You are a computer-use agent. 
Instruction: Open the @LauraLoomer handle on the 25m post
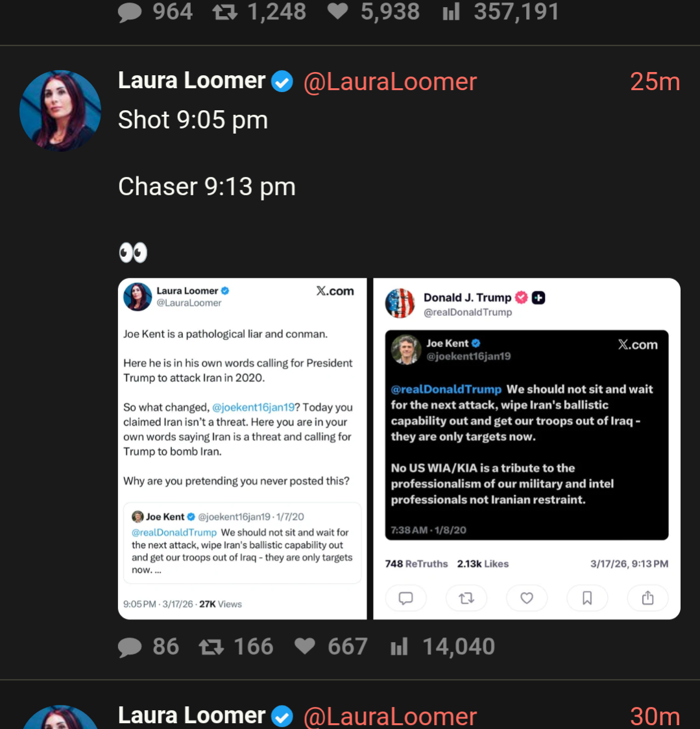point(390,82)
